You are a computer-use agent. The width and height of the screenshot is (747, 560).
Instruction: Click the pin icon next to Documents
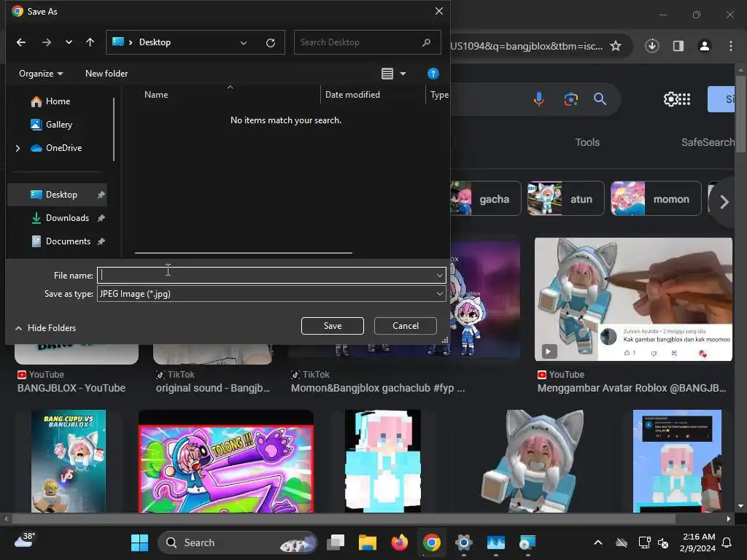click(101, 241)
